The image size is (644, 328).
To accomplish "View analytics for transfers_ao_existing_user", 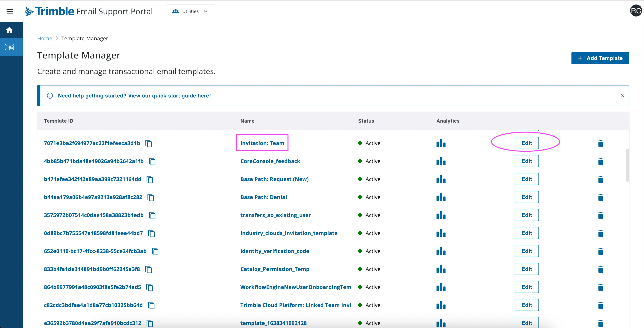I will pyautogui.click(x=441, y=215).
